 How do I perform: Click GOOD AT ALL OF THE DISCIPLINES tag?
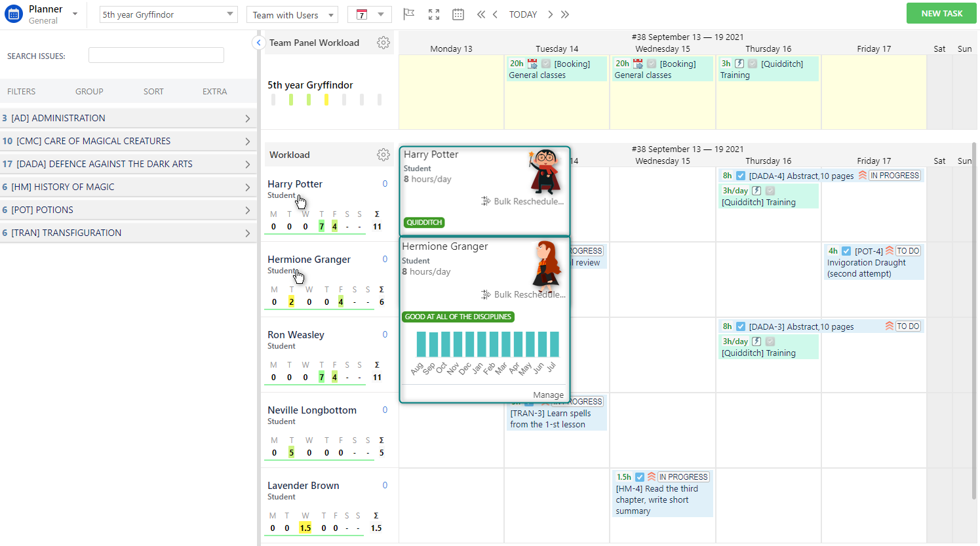(x=458, y=317)
